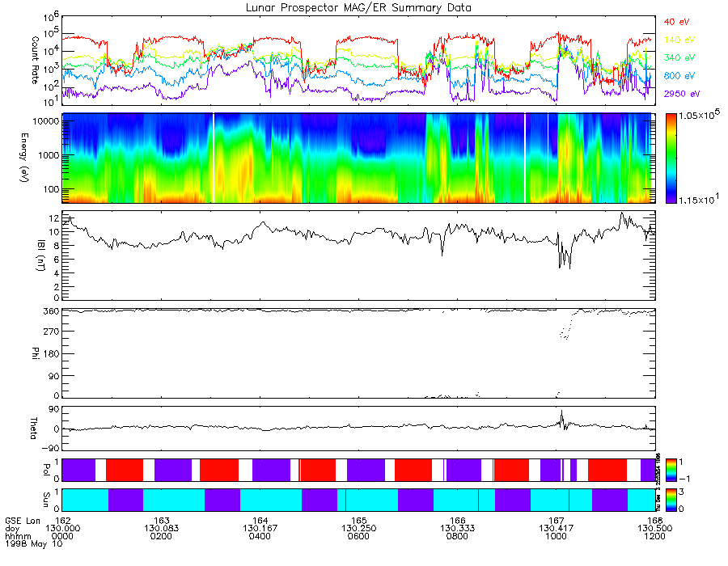Click the time tick label '1000'

coord(557,536)
